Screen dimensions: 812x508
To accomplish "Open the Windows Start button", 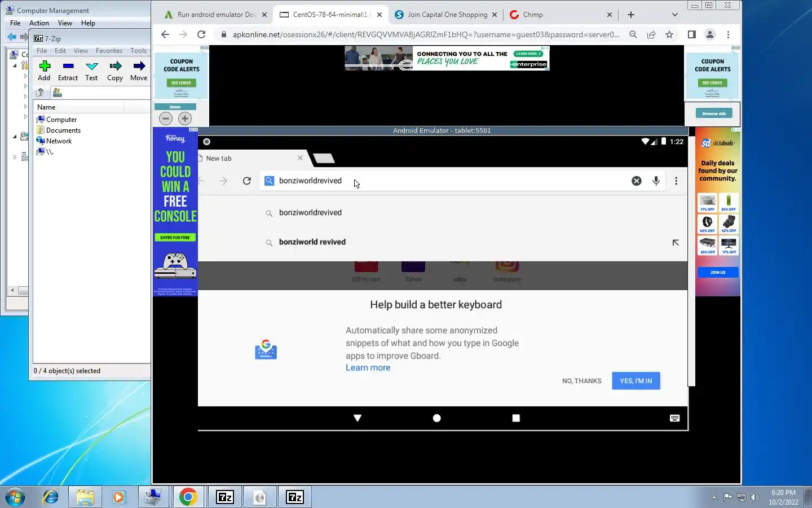I will 15,497.
